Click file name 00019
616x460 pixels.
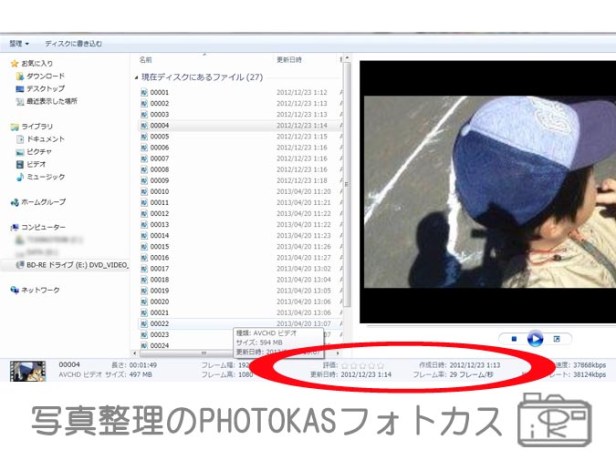[160, 291]
